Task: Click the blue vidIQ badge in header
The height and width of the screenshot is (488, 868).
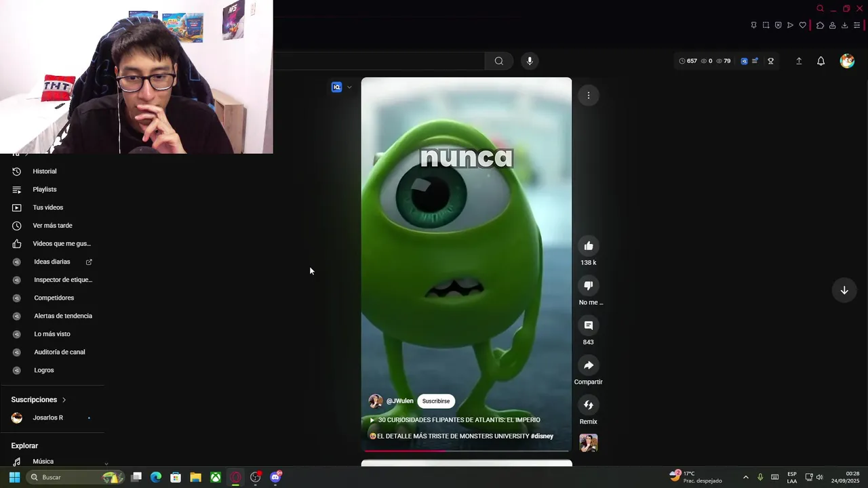Action: pos(744,61)
